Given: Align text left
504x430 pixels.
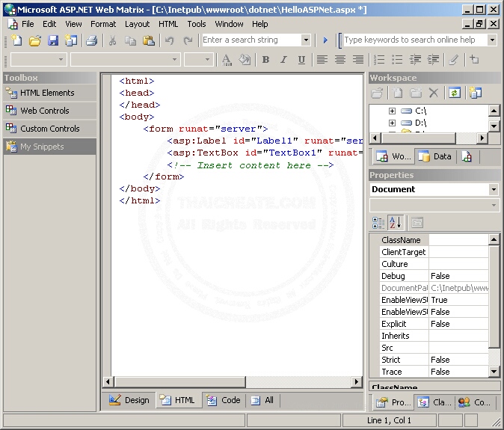Looking at the screenshot, I should [x=322, y=60].
